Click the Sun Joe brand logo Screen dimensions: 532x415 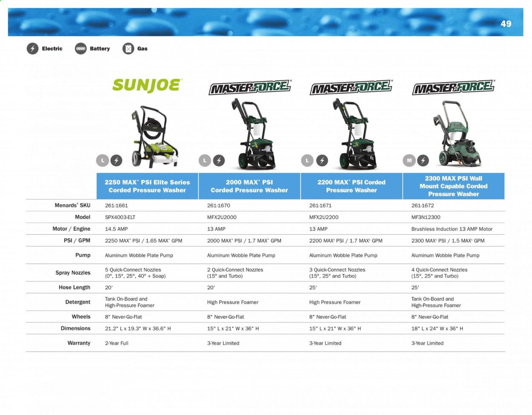tap(147, 85)
